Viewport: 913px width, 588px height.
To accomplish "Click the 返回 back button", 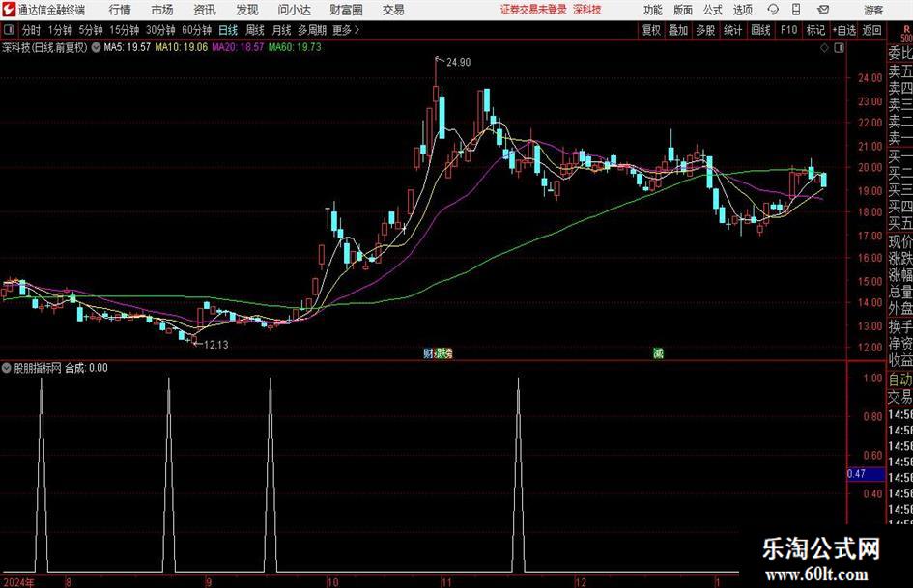I will (872, 30).
